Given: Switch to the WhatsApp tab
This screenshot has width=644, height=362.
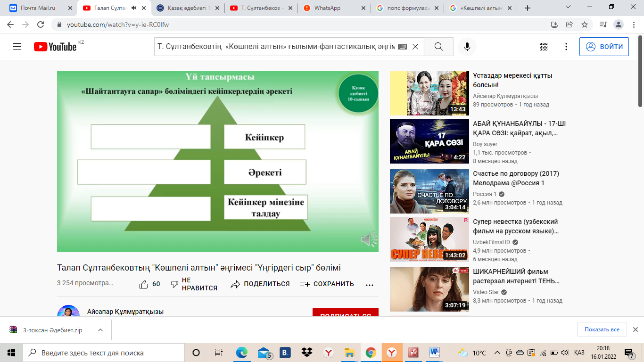Looking at the screenshot, I should 334,8.
